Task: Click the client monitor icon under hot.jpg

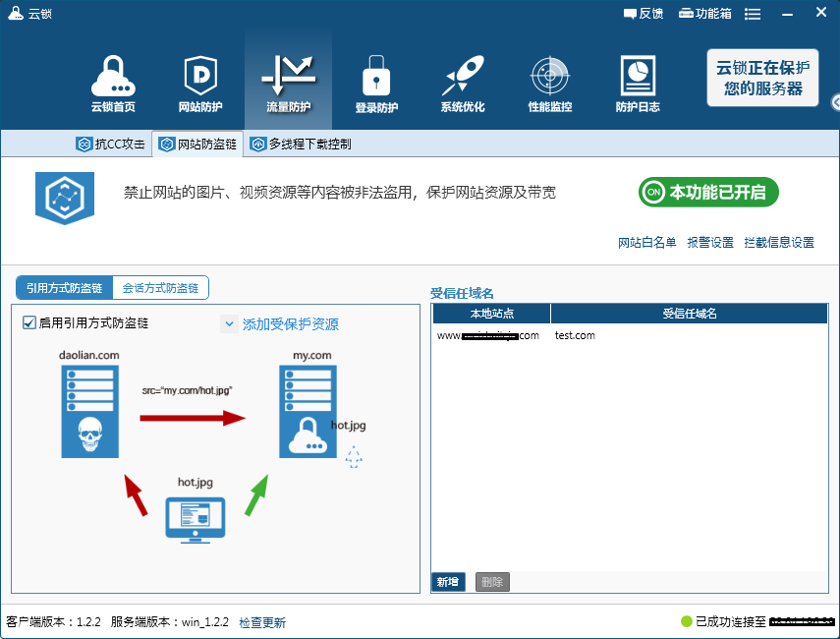Action: pos(195,520)
